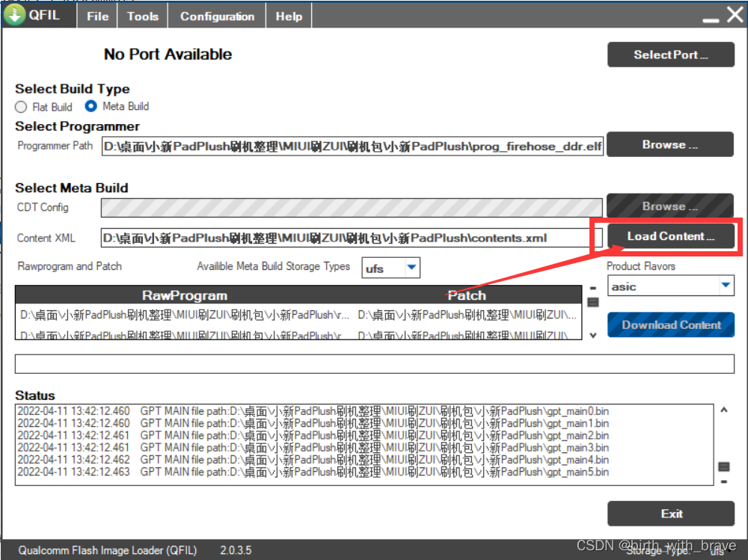
Task: Click the Content XML path field
Action: 352,238
